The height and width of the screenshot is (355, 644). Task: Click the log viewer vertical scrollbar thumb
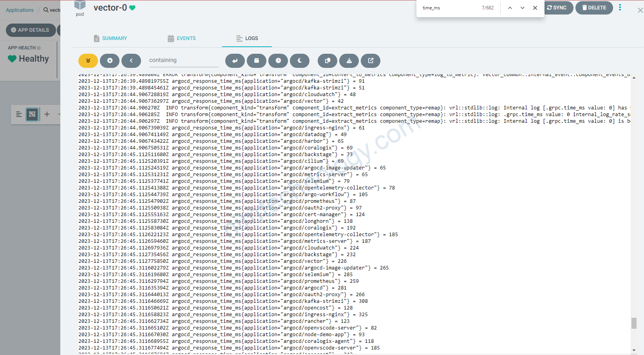tap(634, 323)
